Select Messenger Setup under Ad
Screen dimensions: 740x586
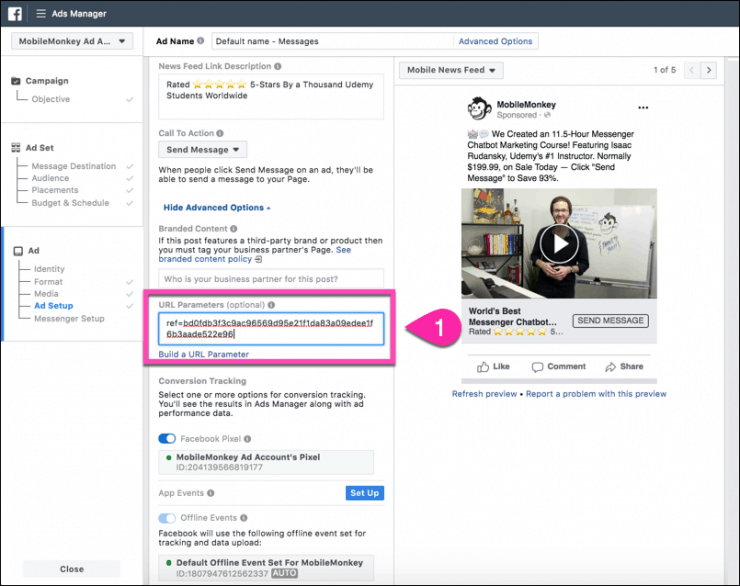(x=69, y=319)
